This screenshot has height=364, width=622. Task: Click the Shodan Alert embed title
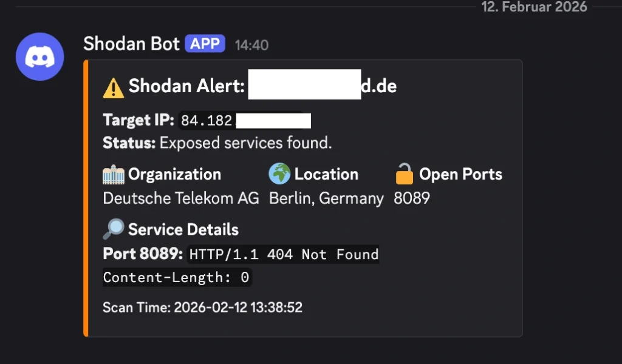point(186,87)
